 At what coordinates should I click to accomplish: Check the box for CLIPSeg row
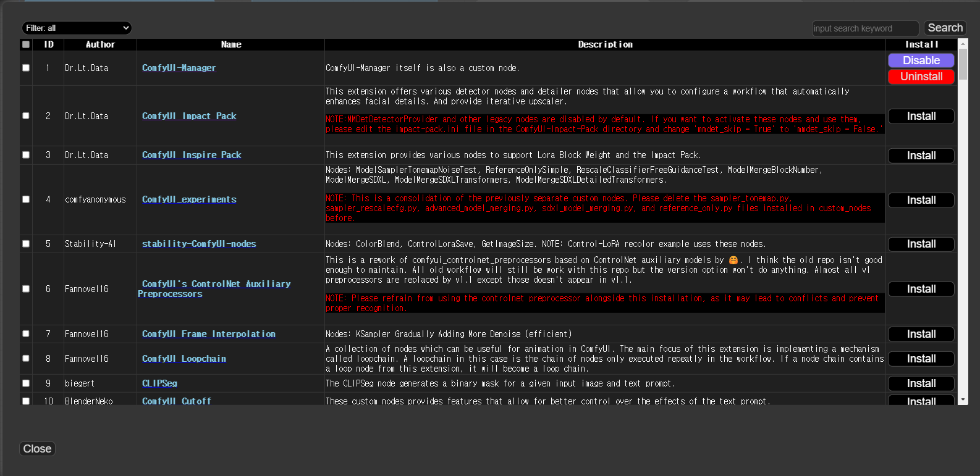pos(26,383)
